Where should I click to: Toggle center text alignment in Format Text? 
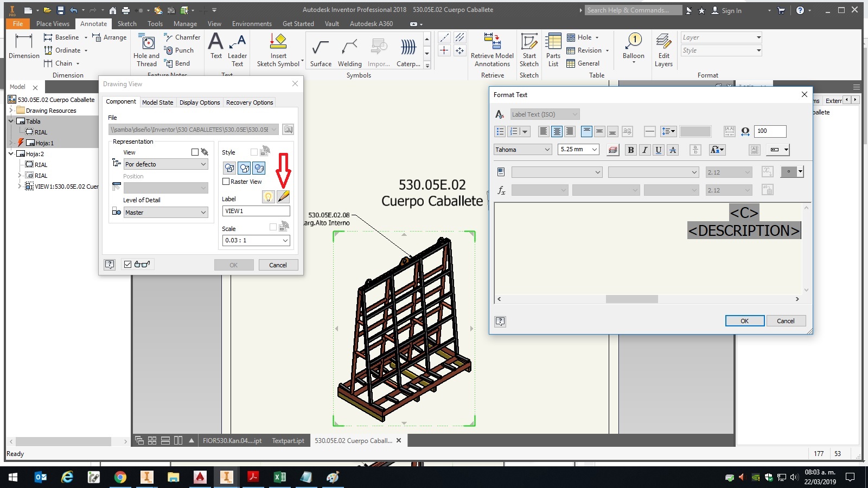[x=557, y=131]
